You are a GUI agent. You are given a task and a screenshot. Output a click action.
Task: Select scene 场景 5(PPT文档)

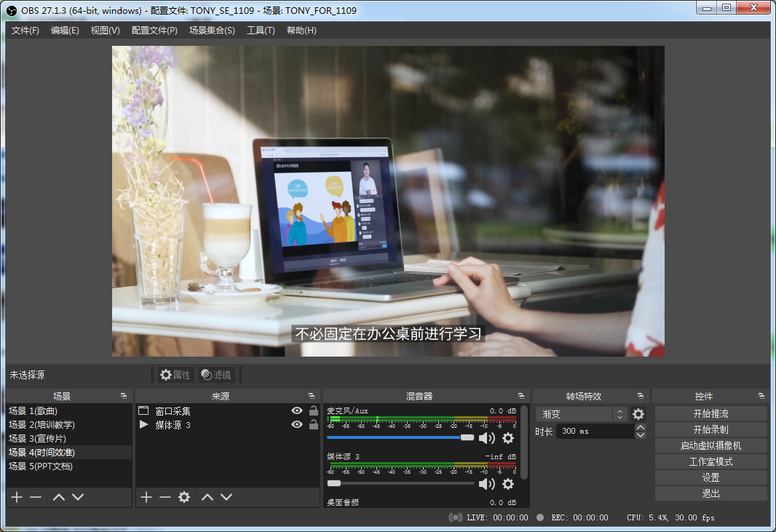click(x=69, y=467)
